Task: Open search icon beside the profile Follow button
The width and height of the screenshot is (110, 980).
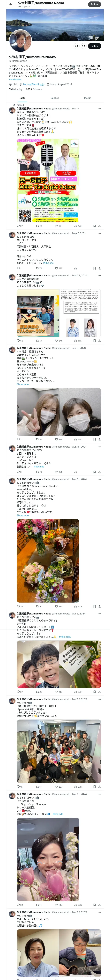Action: click(84, 46)
